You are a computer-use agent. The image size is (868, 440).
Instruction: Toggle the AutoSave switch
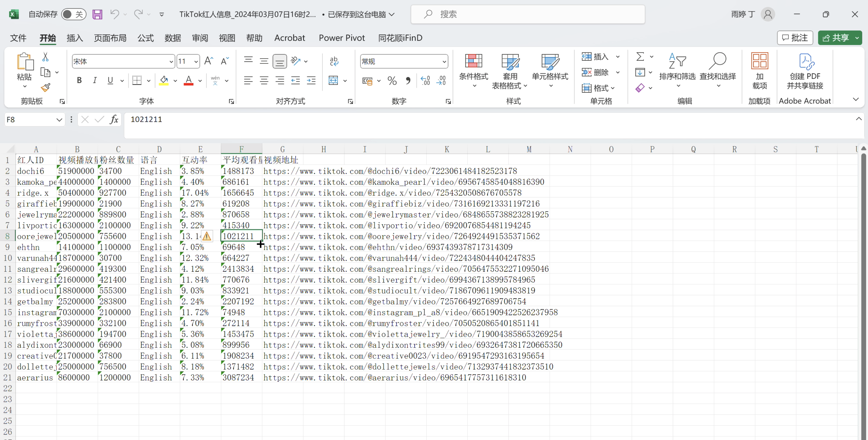click(x=74, y=14)
